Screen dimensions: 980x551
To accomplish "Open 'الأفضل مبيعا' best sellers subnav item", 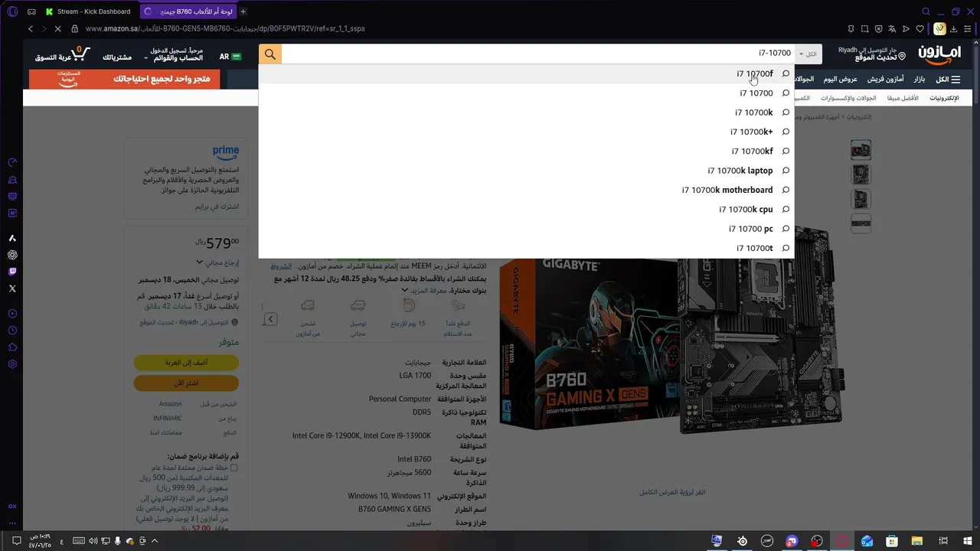I will coord(903,98).
